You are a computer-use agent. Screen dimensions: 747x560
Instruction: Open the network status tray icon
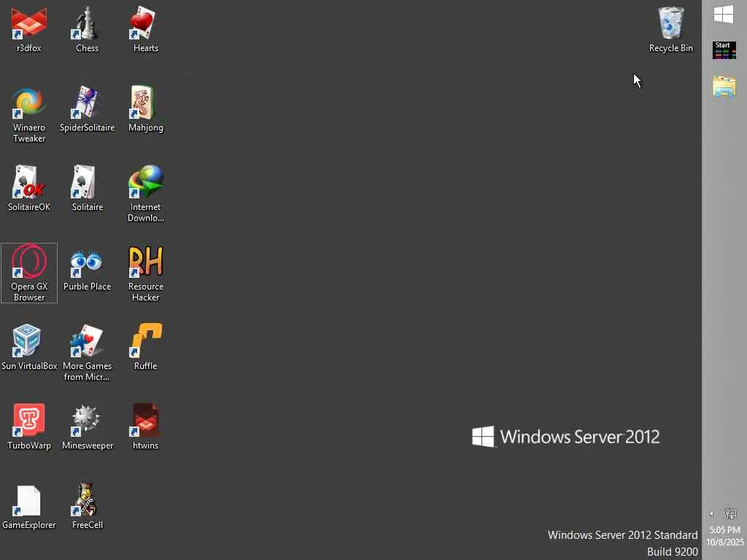tap(730, 513)
